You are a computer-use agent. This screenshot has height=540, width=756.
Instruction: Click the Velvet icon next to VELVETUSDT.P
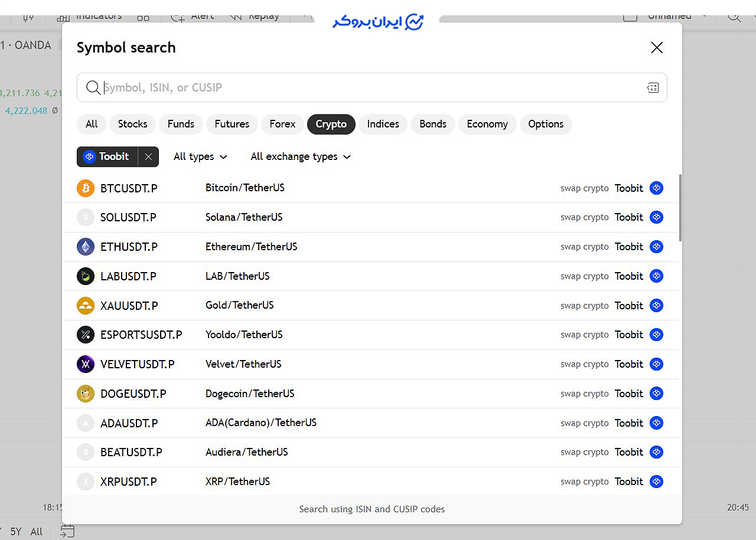click(x=86, y=364)
